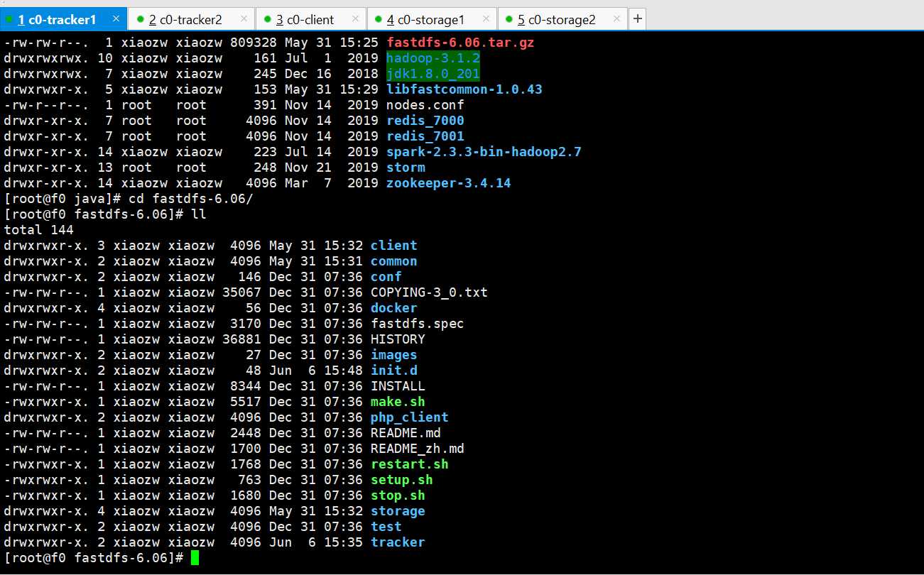The height and width of the screenshot is (575, 924).
Task: Click the restart.sh script name
Action: (x=410, y=464)
